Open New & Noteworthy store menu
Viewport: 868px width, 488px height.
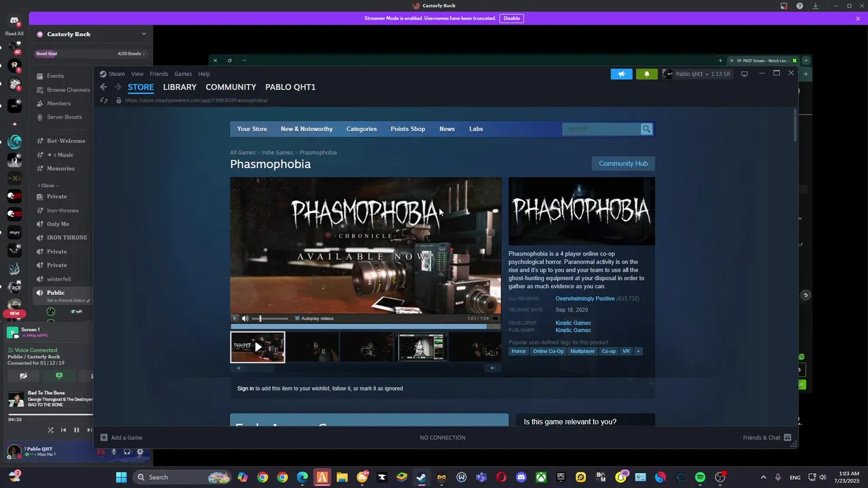(x=307, y=129)
